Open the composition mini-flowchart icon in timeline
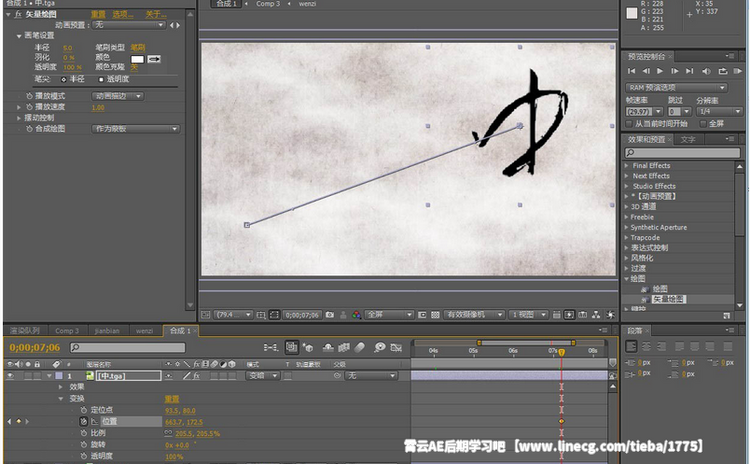Image resolution: width=750 pixels, height=464 pixels. pos(271,347)
